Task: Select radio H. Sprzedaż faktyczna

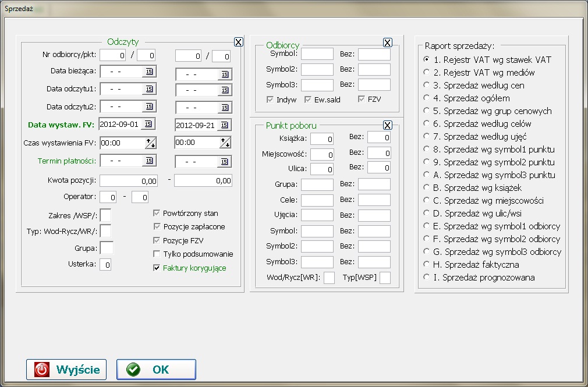Action: click(427, 265)
